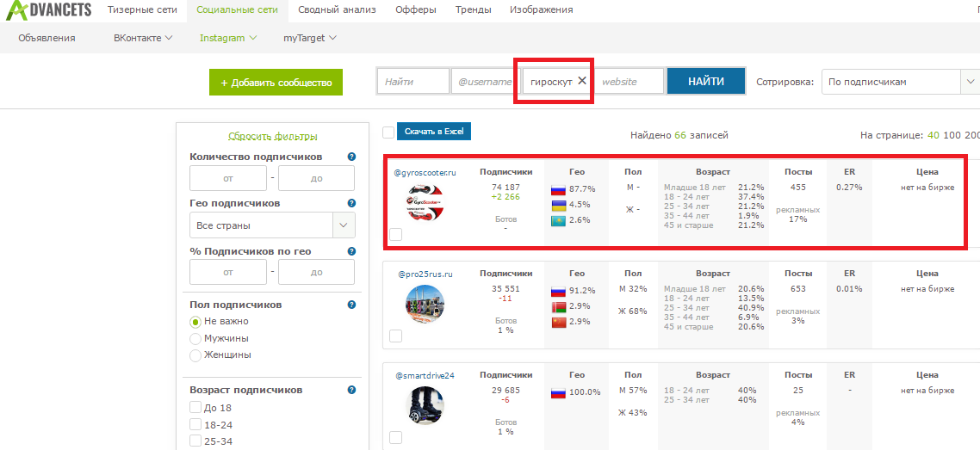Open the pro25rus.ru profile avatar

click(425, 305)
